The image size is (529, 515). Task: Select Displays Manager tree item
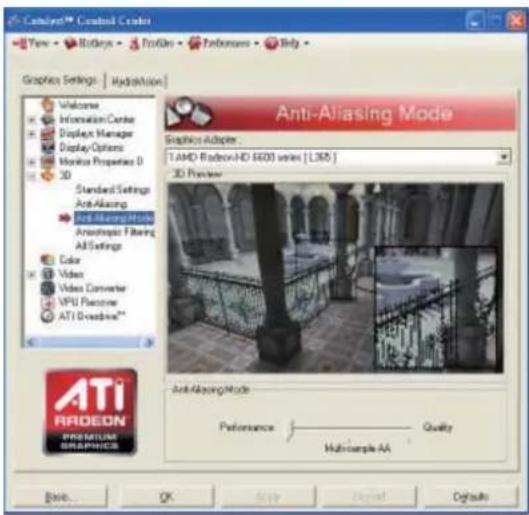coord(96,134)
